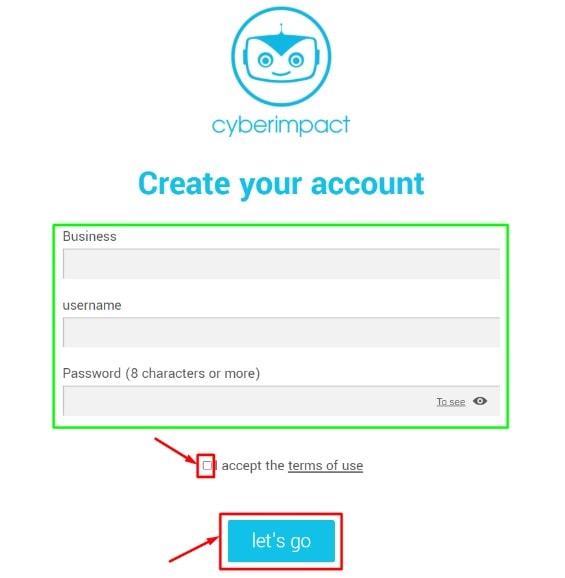This screenshot has height=578, width=565.
Task: Click the robot's antenna in logo
Action: (281, 29)
